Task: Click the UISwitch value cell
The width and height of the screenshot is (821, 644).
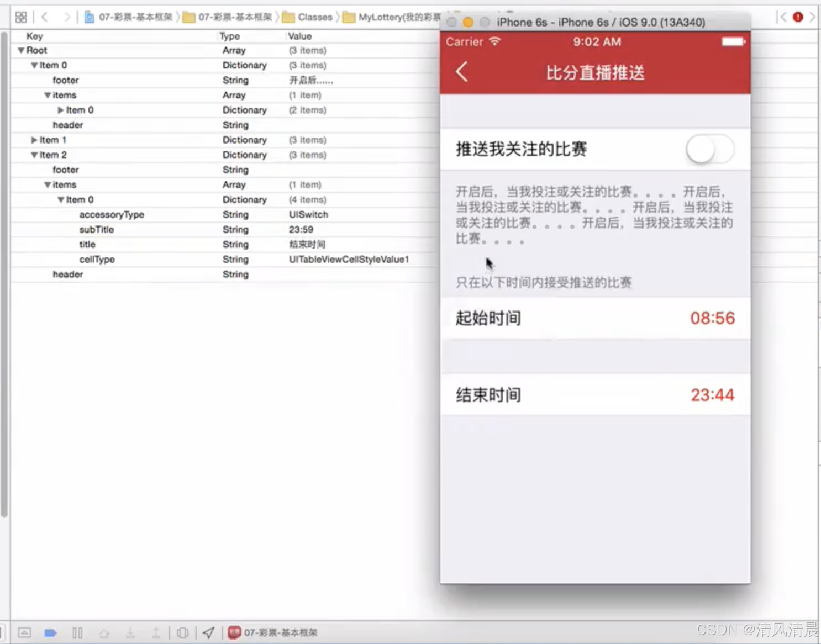Action: click(308, 214)
